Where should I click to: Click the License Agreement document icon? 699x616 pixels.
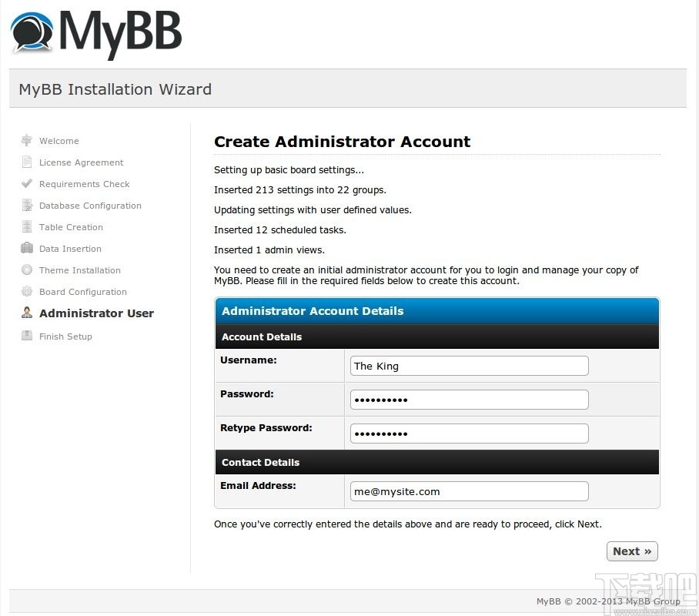[28, 162]
